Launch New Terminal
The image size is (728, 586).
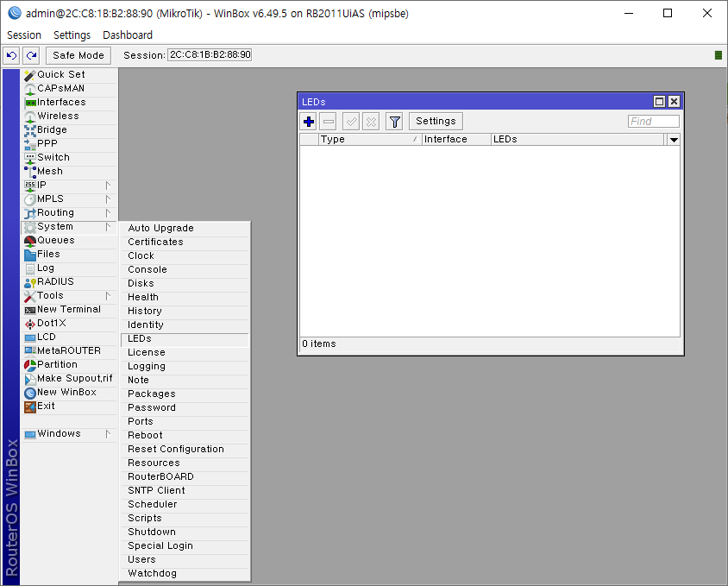(69, 310)
